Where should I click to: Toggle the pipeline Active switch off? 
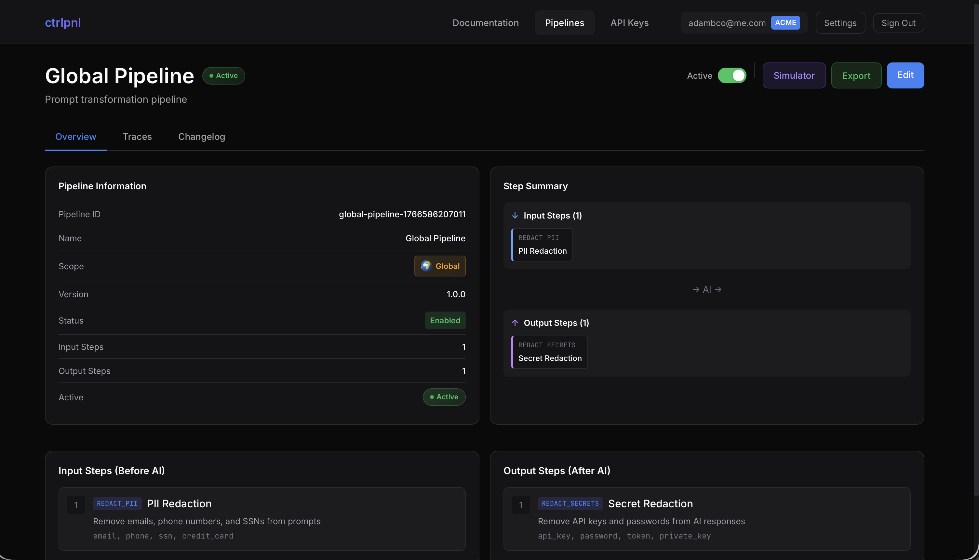(x=732, y=75)
